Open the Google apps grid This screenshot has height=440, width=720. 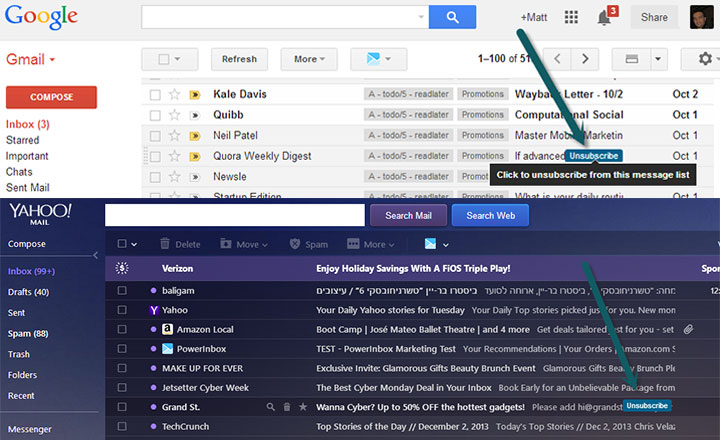coord(572,17)
